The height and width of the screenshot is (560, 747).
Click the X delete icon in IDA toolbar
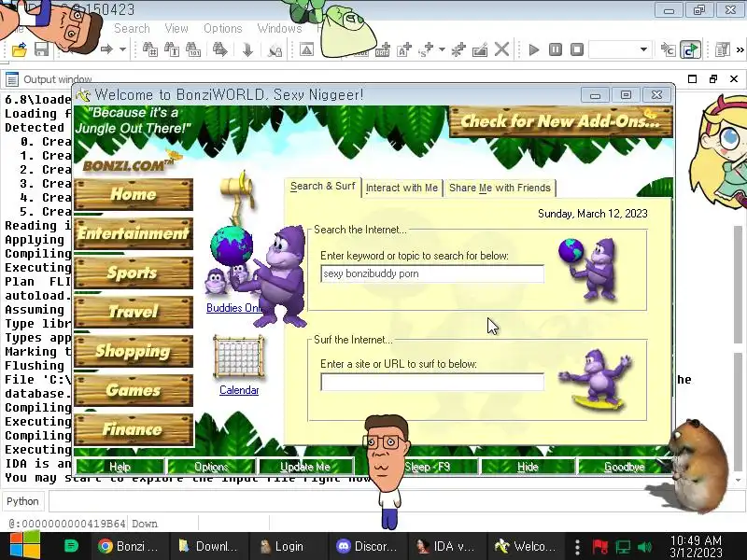coord(501,49)
